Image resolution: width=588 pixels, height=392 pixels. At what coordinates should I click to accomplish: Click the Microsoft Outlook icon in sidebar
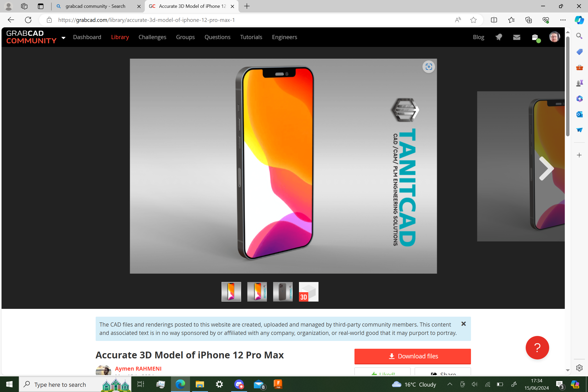[580, 115]
